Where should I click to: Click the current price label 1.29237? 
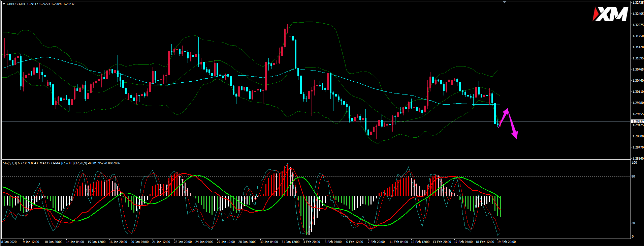pyautogui.click(x=638, y=121)
